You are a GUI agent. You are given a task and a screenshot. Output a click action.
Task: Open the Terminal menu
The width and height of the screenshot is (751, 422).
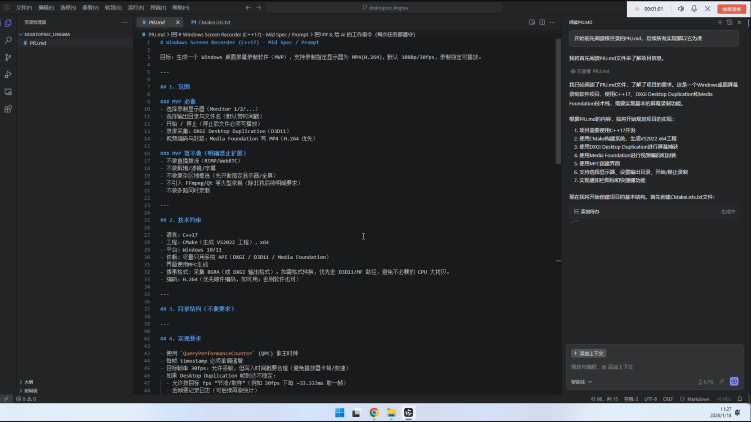(x=158, y=8)
